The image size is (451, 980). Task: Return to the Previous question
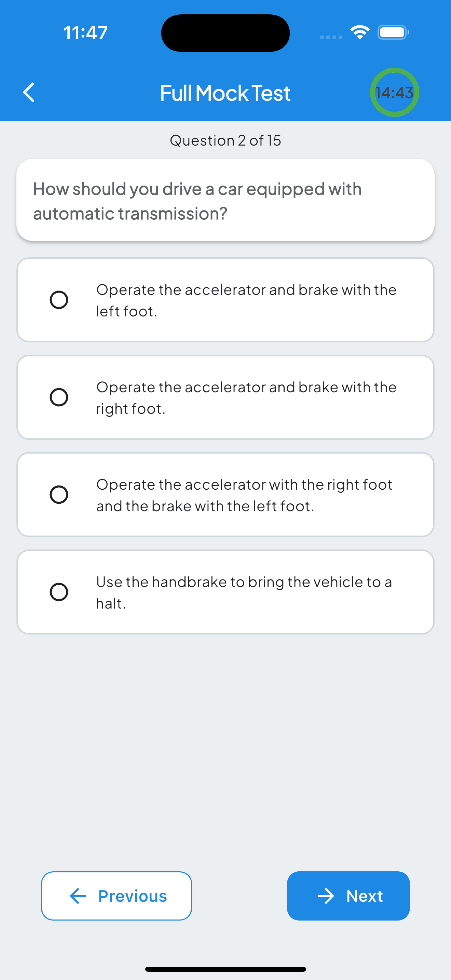pyautogui.click(x=117, y=896)
